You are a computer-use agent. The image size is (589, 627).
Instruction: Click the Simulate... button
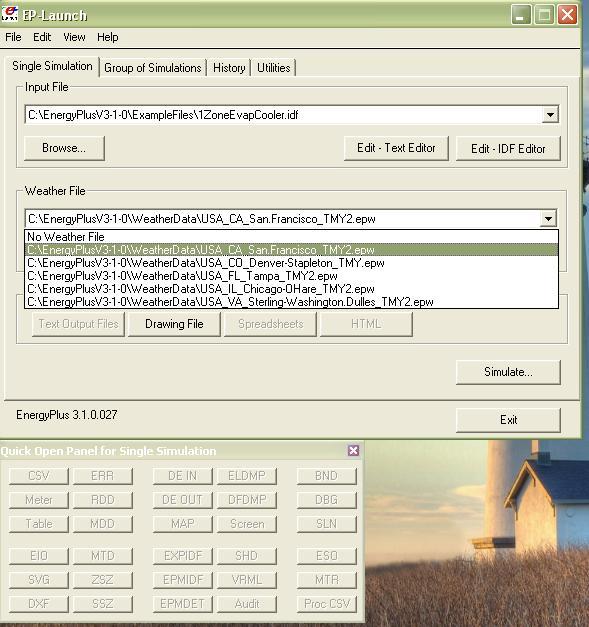click(508, 372)
